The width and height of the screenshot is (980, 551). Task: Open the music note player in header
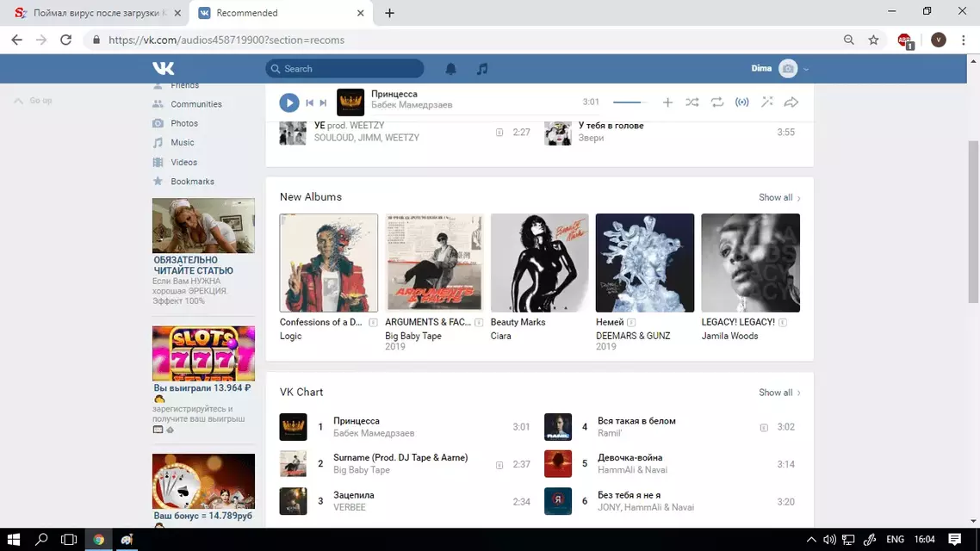click(x=482, y=69)
